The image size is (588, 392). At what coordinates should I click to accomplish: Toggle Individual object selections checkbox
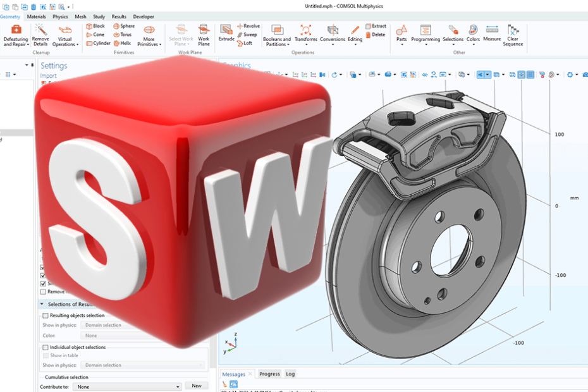pyautogui.click(x=46, y=347)
